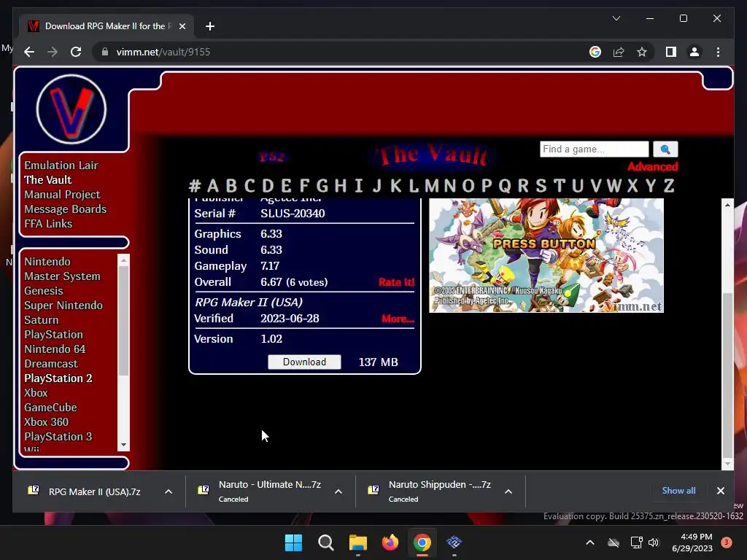The height and width of the screenshot is (560, 747).
Task: Go to Emulation Lair
Action: click(61, 166)
